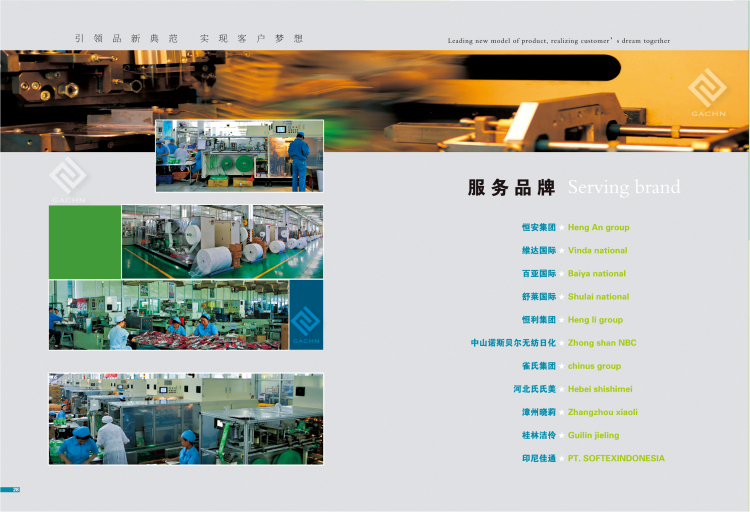Viewport: 750px width, 512px height.
Task: Click the Chinese brand name 恒利集团
Action: tap(539, 320)
